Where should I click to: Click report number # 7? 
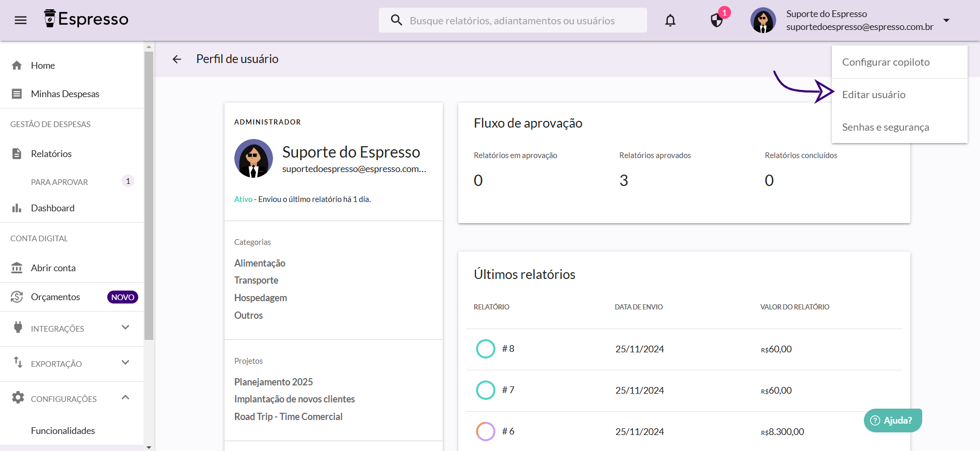click(x=508, y=390)
